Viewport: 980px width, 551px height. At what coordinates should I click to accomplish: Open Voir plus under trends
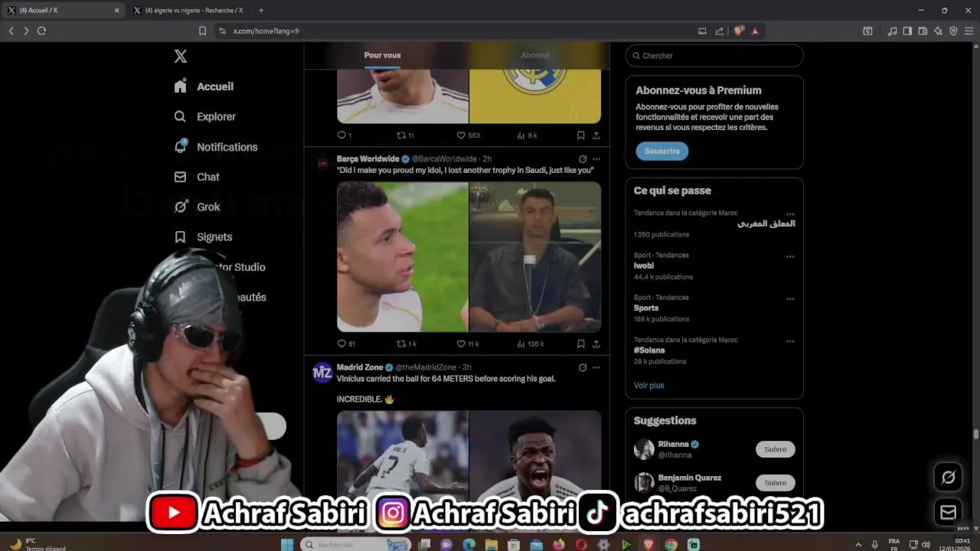pos(648,385)
